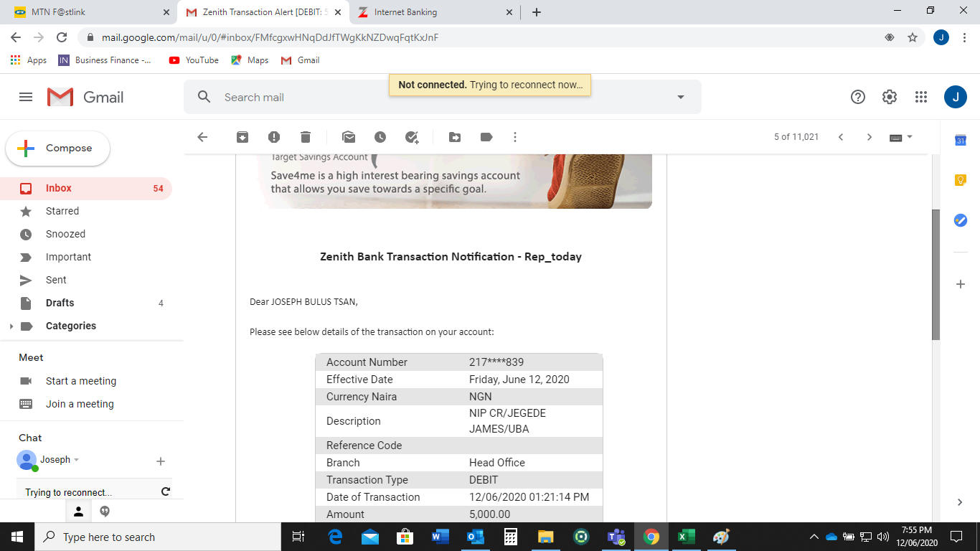Get add-ons plus in side panel
Screen dimensions: 980x551
[961, 284]
